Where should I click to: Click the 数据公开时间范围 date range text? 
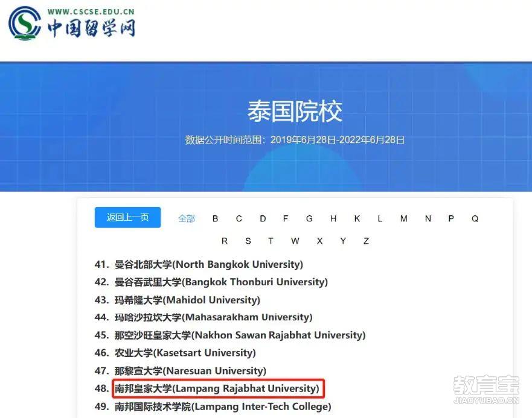[295, 140]
